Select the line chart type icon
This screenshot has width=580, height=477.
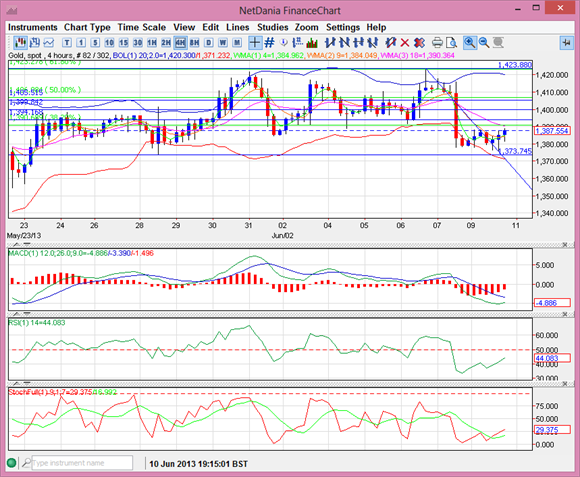pos(49,43)
